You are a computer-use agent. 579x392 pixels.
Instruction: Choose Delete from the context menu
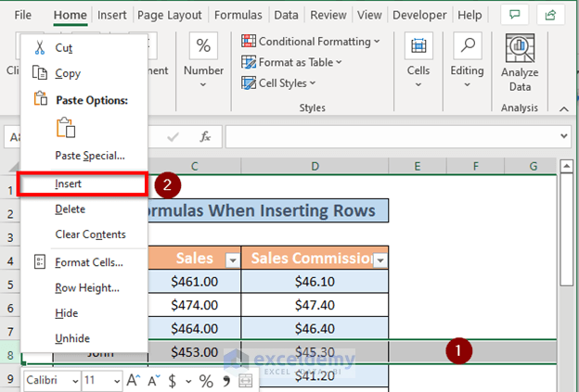pos(70,209)
